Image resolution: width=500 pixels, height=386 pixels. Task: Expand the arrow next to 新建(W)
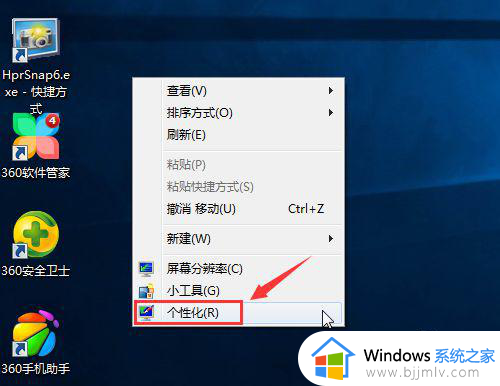[x=330, y=239]
